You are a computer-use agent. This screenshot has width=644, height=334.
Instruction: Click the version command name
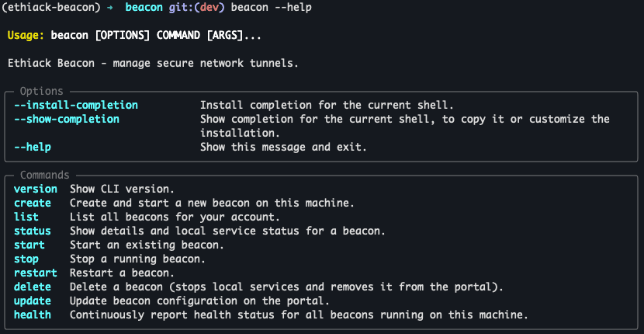[36, 190]
